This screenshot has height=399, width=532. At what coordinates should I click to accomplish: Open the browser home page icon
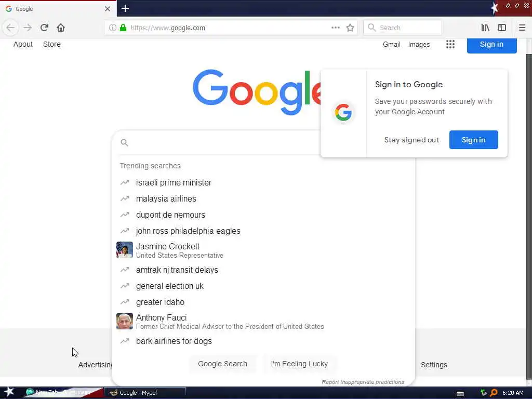pyautogui.click(x=61, y=28)
